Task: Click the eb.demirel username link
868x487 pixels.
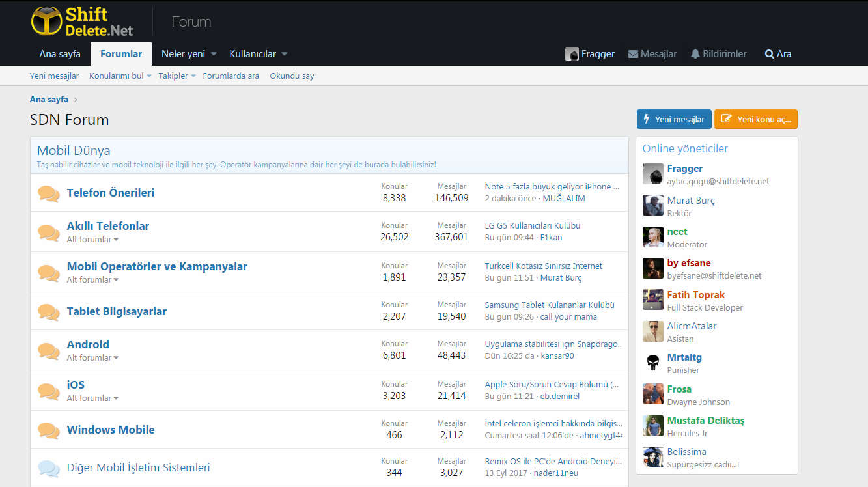Action: [560, 397]
